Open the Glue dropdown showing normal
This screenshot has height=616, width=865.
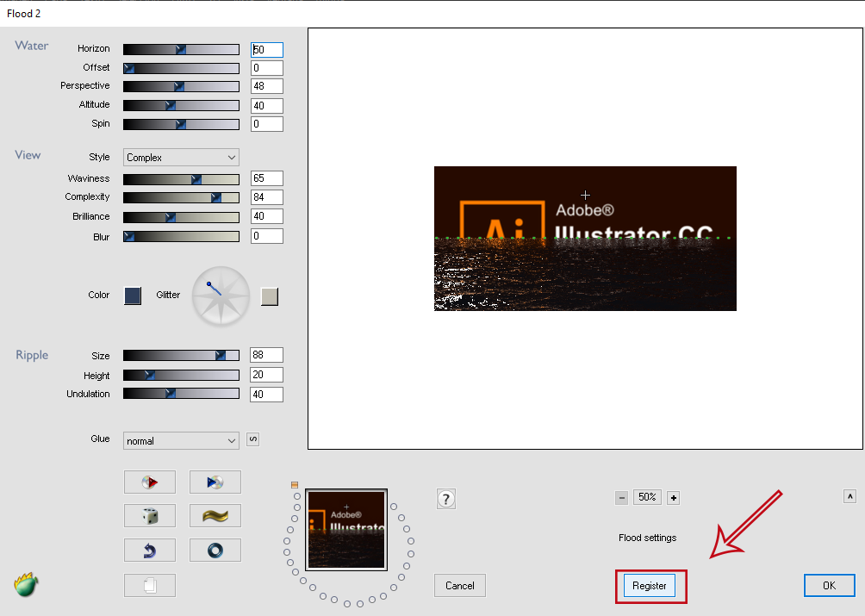point(181,440)
